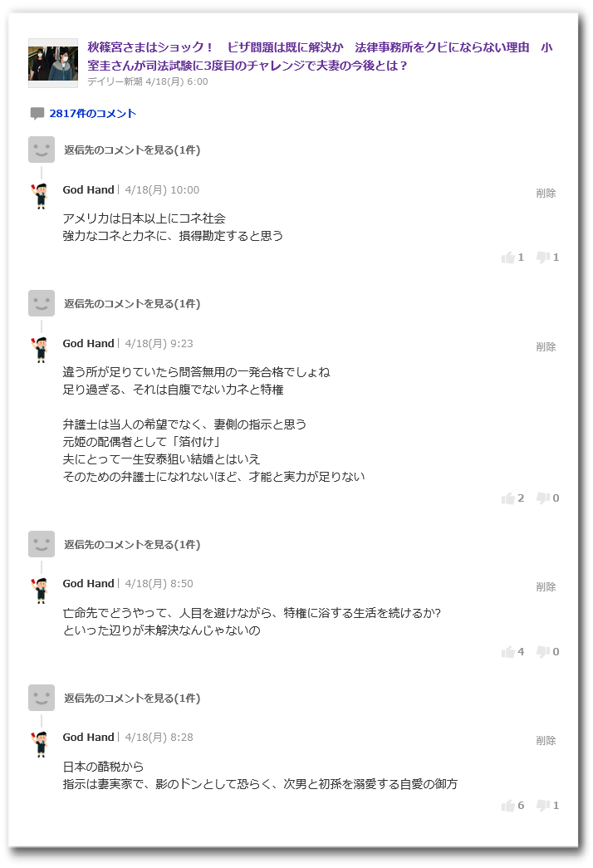Toggle like on the 8:28 comment
This screenshot has height=868, width=593.
point(509,804)
